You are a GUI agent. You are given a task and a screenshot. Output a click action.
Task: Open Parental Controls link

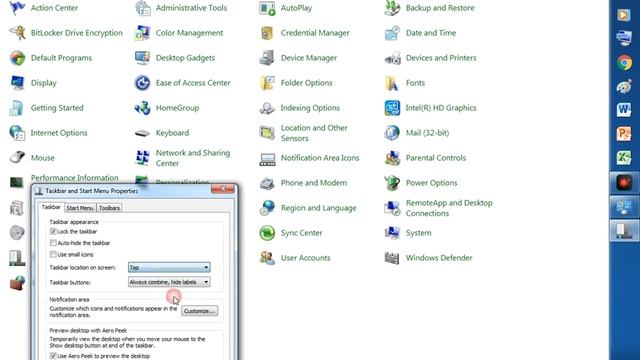(x=436, y=158)
